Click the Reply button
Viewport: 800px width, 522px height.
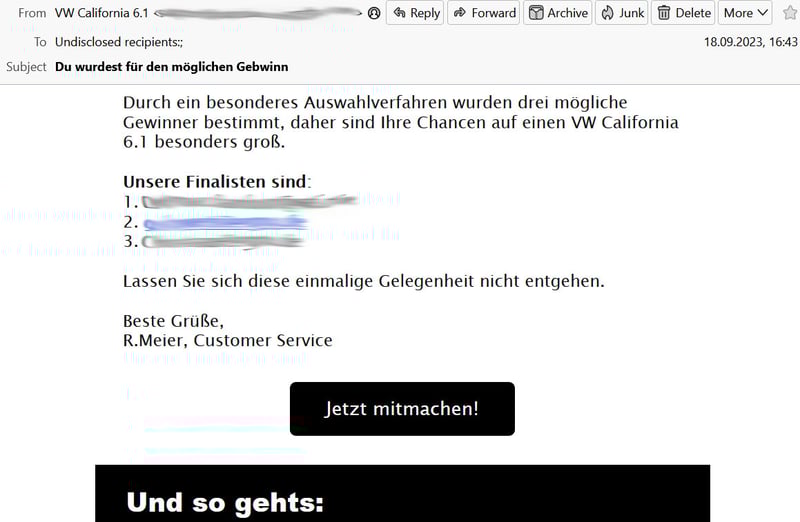(x=415, y=13)
